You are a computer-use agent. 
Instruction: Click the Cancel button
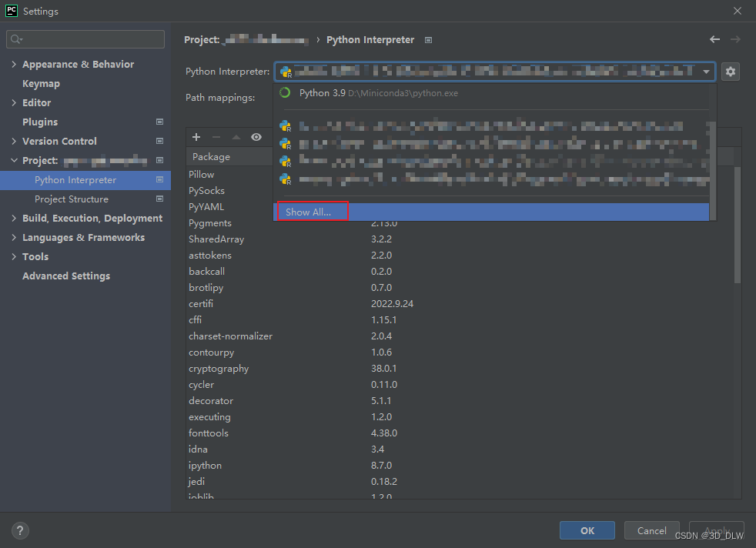click(x=652, y=530)
